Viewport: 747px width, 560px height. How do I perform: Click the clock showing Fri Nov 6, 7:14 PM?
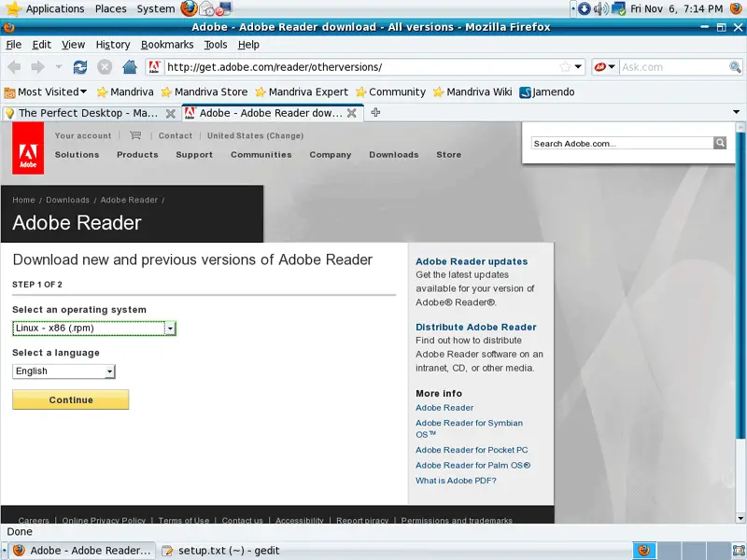point(676,8)
